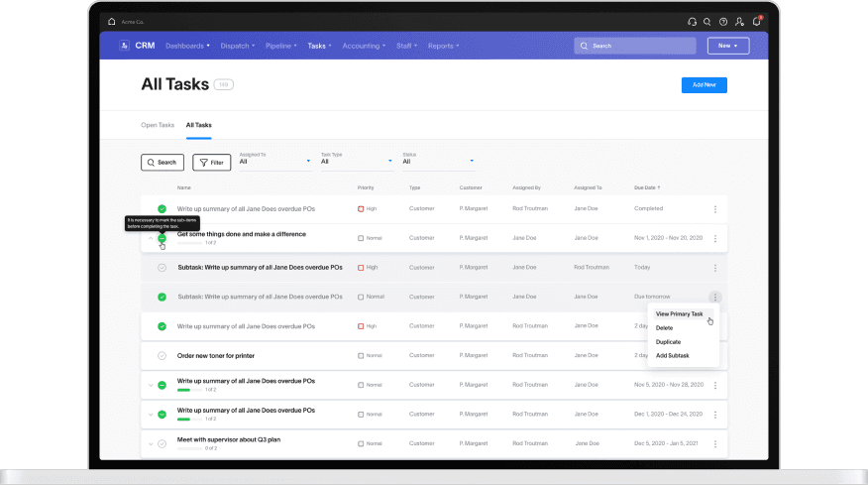Click the Filter button
The height and width of the screenshot is (486, 868).
pos(211,163)
